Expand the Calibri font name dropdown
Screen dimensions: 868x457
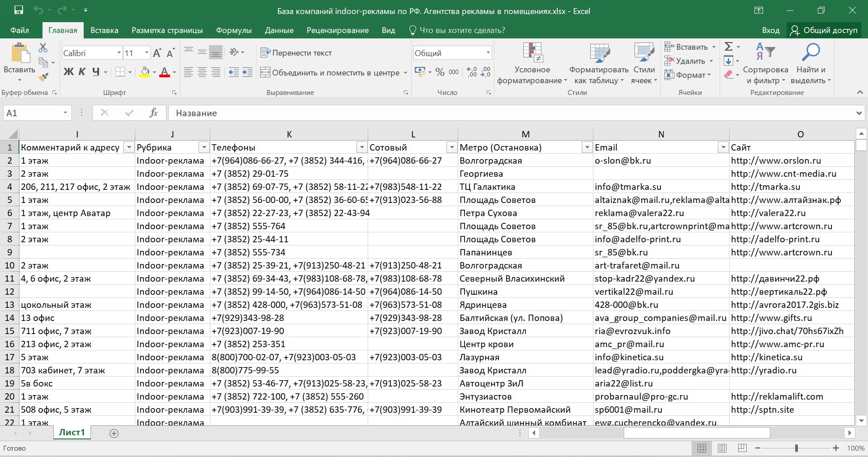click(119, 53)
